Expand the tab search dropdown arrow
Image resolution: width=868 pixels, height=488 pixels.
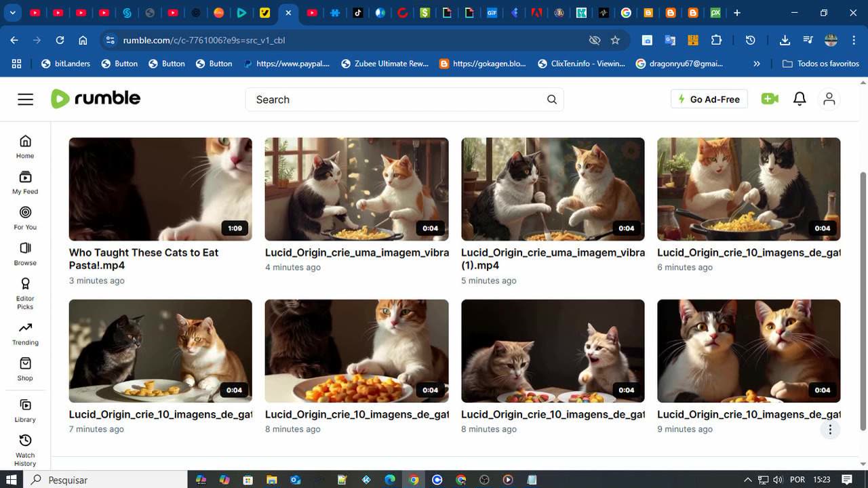click(13, 13)
